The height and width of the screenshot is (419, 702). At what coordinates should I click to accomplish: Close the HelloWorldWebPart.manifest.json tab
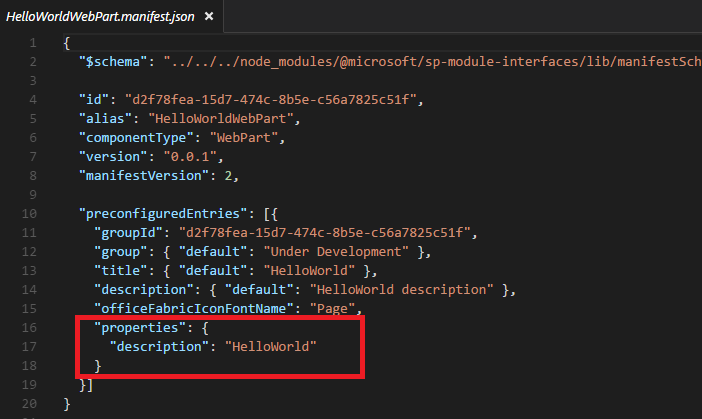[x=209, y=16]
